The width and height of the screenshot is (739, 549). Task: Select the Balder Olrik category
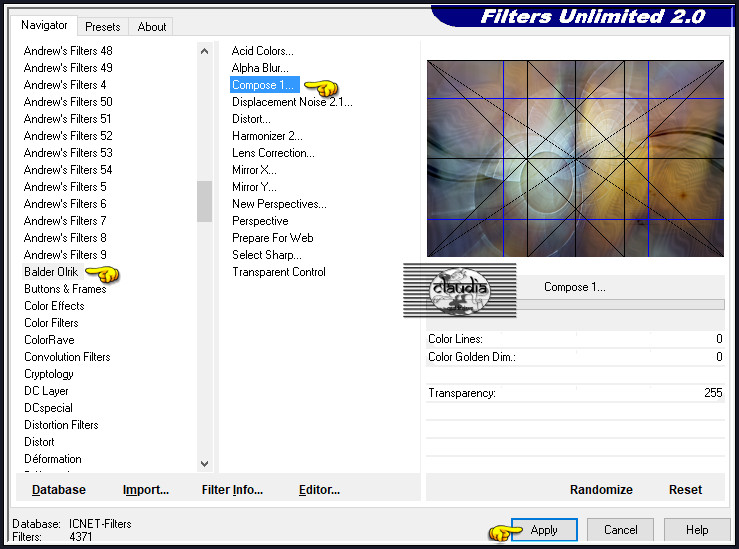pyautogui.click(x=51, y=272)
